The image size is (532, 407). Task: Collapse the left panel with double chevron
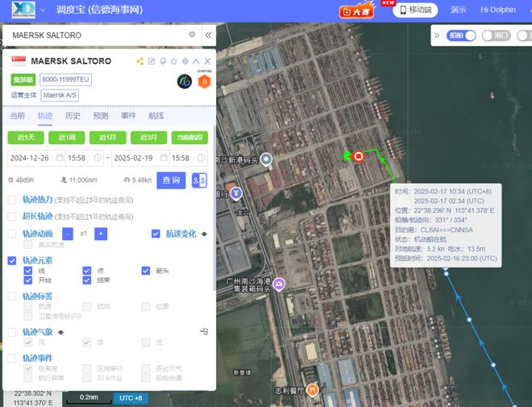tap(208, 35)
